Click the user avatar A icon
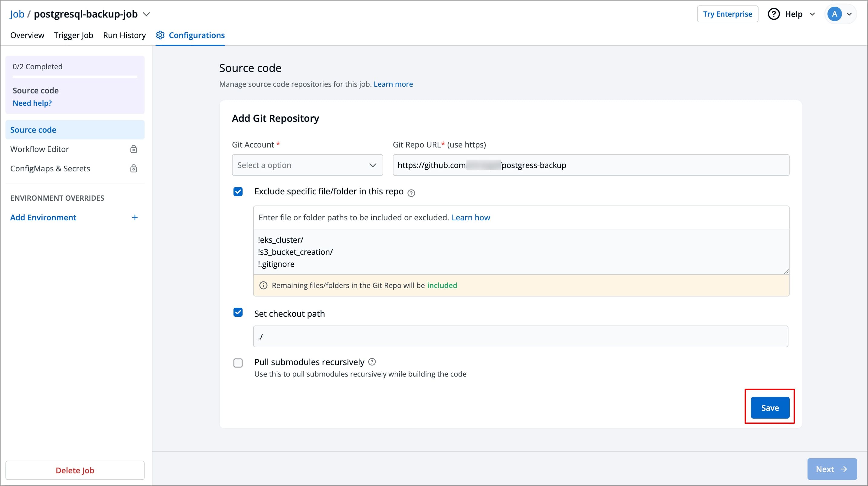The width and height of the screenshot is (868, 486). (x=834, y=14)
